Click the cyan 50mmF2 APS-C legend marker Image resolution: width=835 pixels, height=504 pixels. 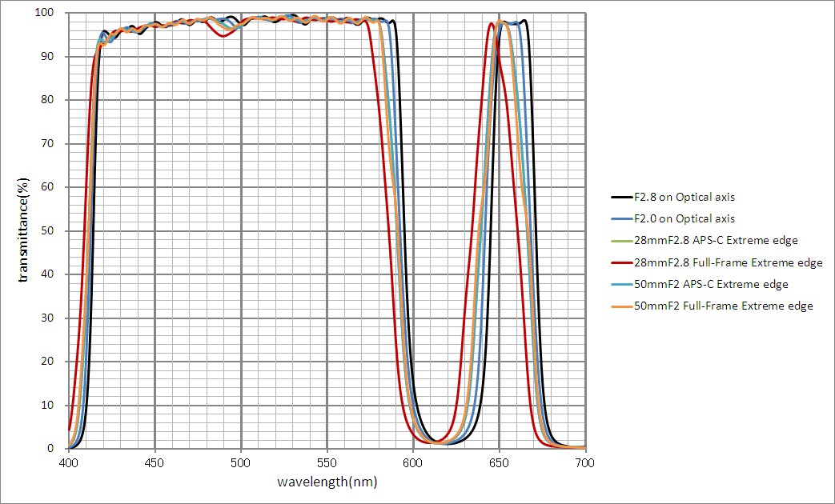tap(621, 284)
